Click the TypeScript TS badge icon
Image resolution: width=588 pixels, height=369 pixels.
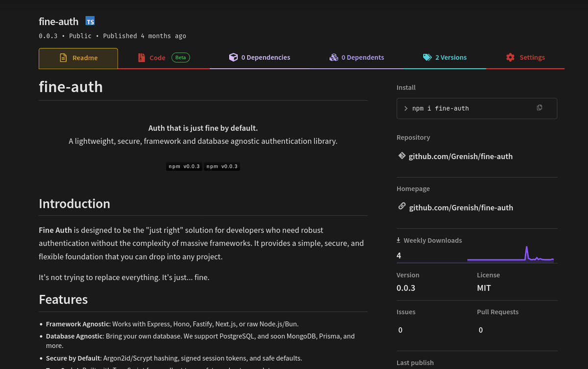click(90, 21)
